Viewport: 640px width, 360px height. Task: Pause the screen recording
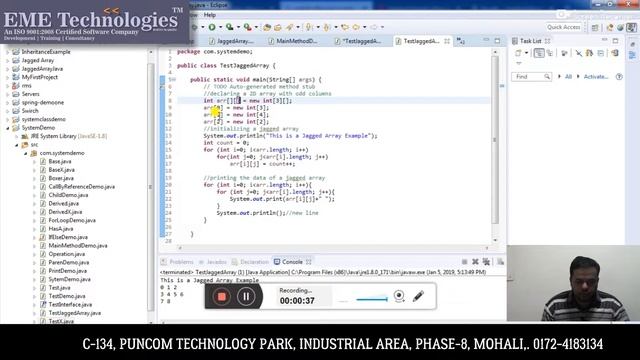coord(246,297)
